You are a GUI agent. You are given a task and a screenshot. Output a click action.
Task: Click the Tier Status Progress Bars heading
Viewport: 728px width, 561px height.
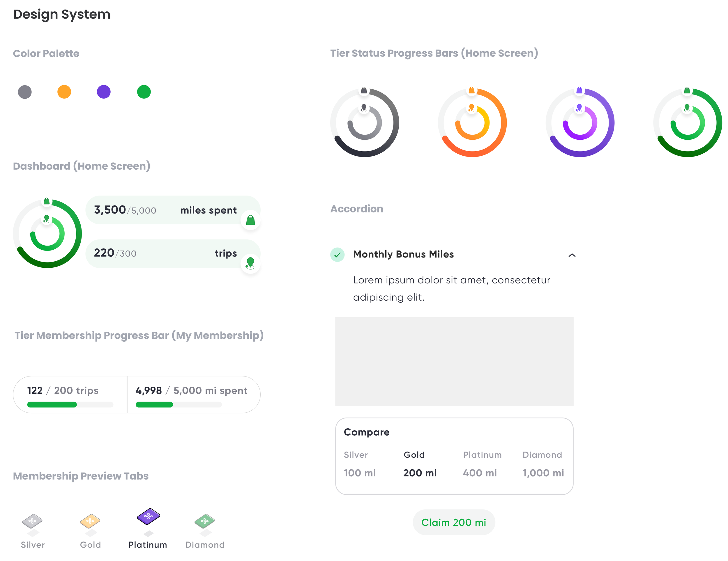(434, 53)
